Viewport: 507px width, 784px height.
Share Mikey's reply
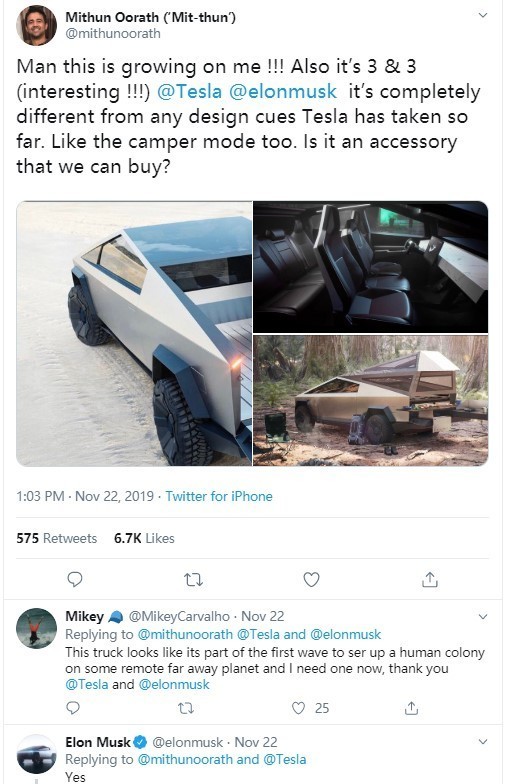411,708
